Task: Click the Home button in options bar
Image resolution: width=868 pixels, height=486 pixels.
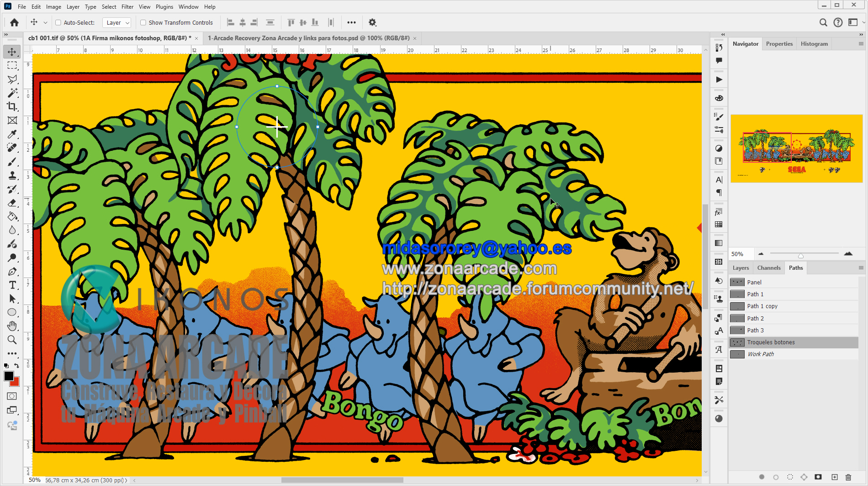Action: [x=15, y=22]
